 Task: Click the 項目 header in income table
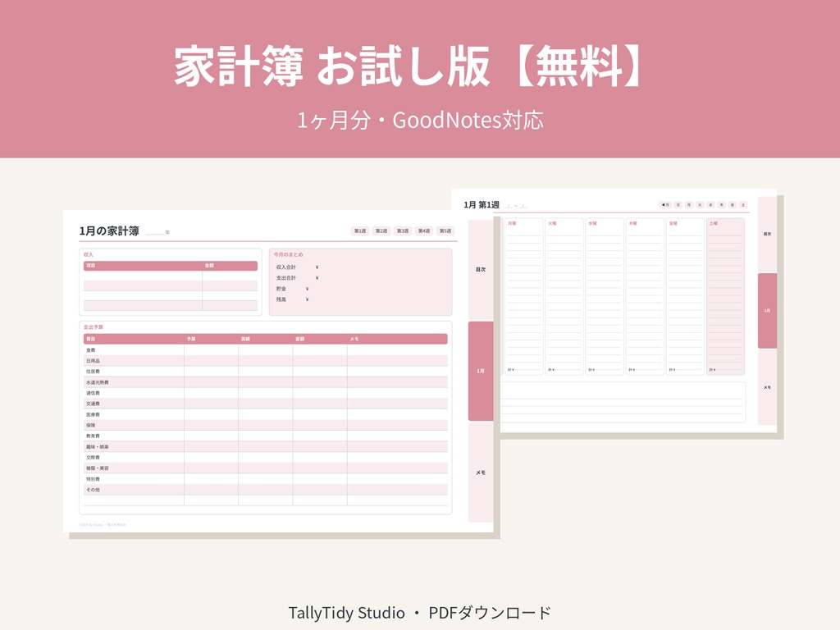(91, 266)
